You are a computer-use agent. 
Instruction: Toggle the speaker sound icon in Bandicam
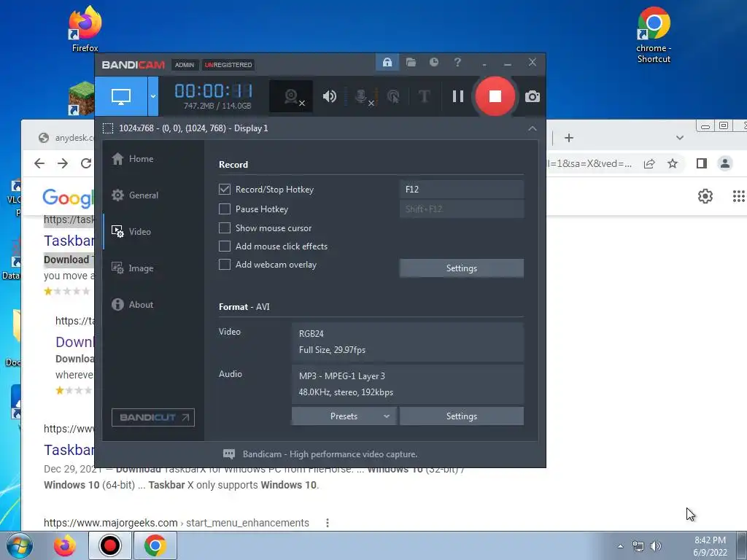329,97
